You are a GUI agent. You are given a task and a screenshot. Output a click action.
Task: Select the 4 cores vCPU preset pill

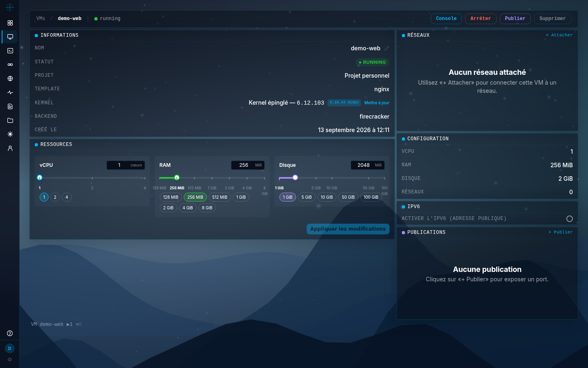[x=67, y=197]
